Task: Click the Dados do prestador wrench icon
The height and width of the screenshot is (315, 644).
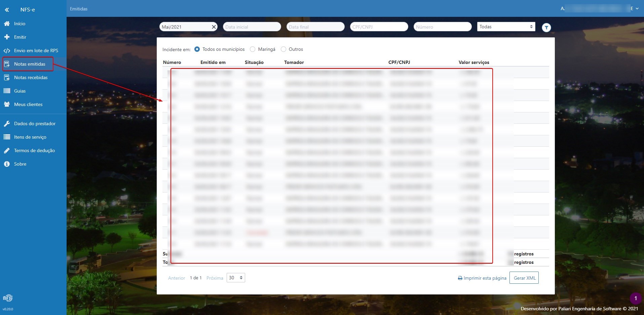Action: pos(7,124)
